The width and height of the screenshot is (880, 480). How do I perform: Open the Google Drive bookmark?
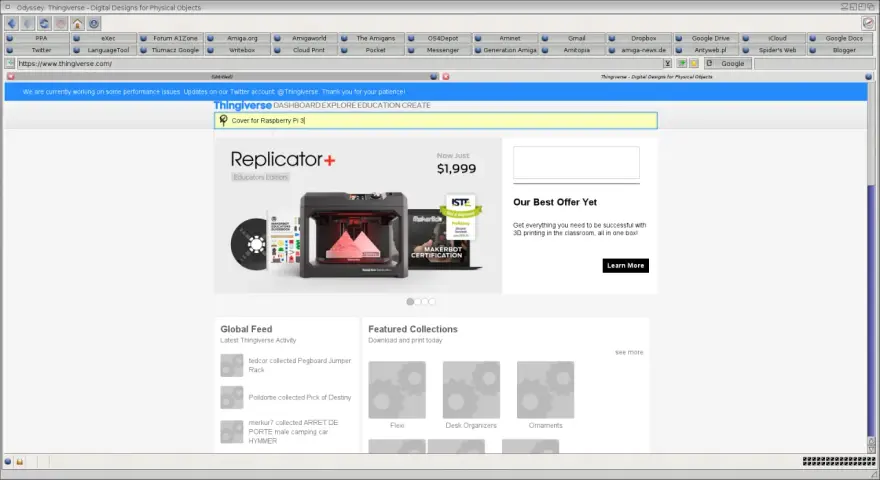705,38
